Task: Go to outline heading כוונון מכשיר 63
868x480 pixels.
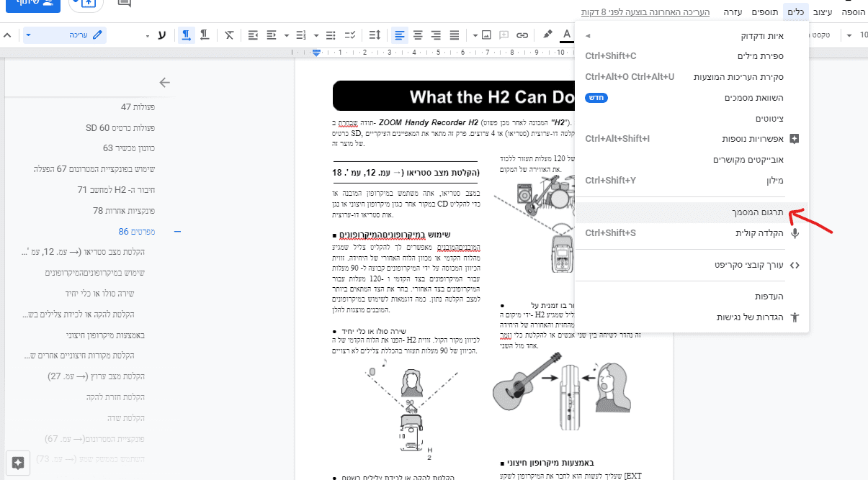Action: point(129,148)
